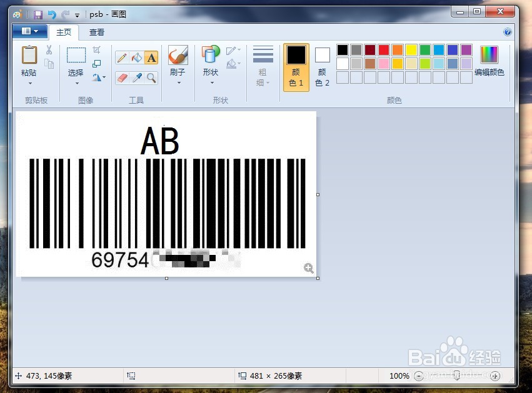
Task: Pick the lime green color swatch
Action: pyautogui.click(x=424, y=64)
